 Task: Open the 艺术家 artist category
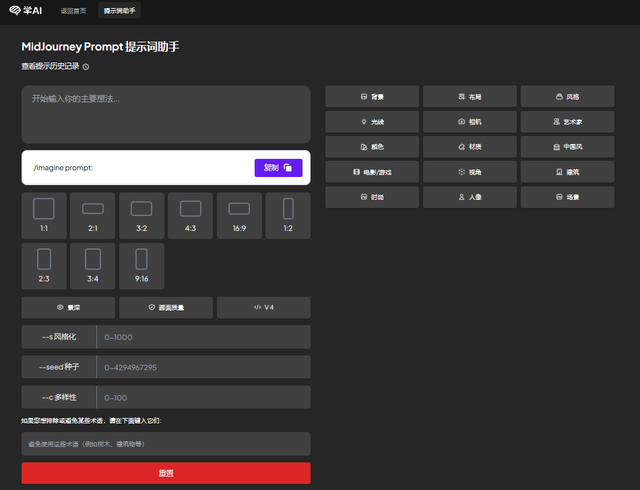click(x=567, y=122)
